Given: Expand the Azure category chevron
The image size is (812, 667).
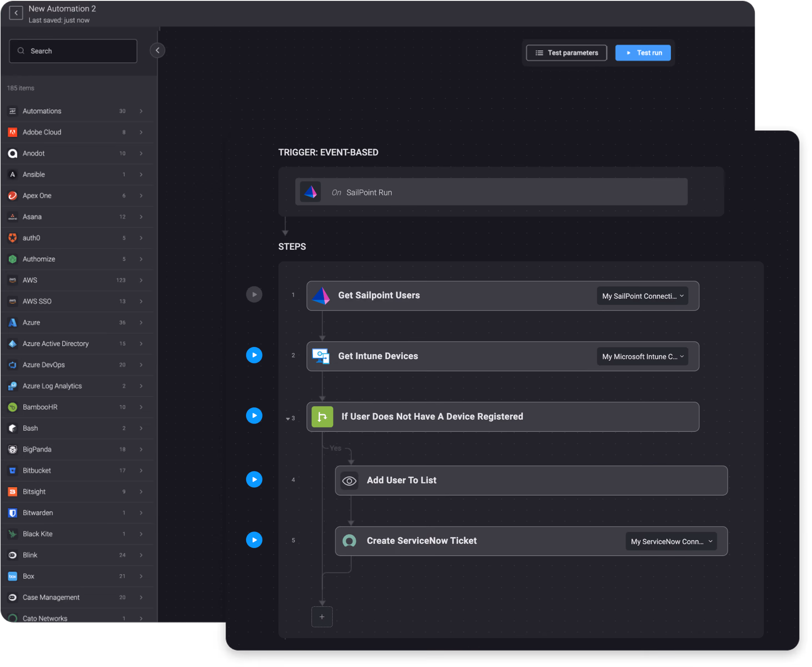Looking at the screenshot, I should [x=141, y=322].
